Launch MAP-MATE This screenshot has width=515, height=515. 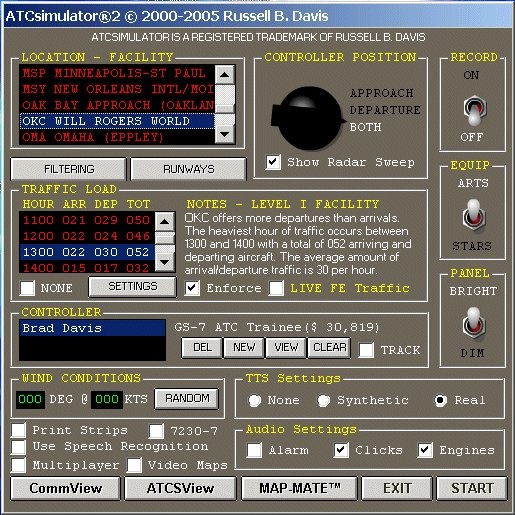pyautogui.click(x=299, y=488)
